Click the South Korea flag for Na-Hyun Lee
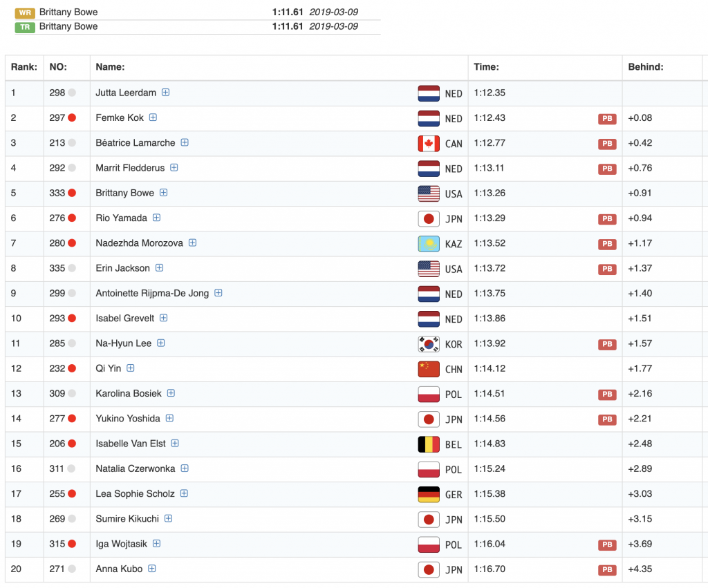The height and width of the screenshot is (588, 708). click(429, 344)
